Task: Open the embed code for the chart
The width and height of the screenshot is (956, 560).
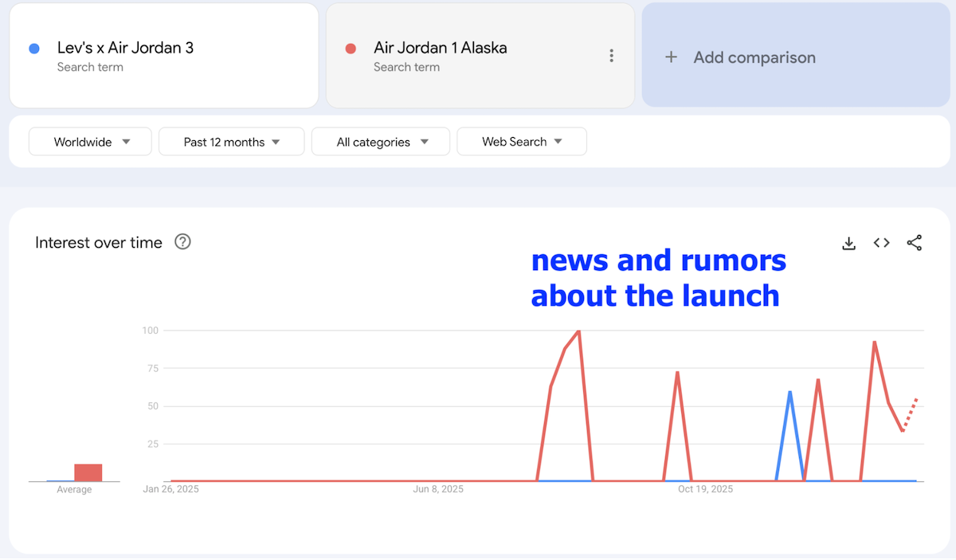Action: click(881, 243)
